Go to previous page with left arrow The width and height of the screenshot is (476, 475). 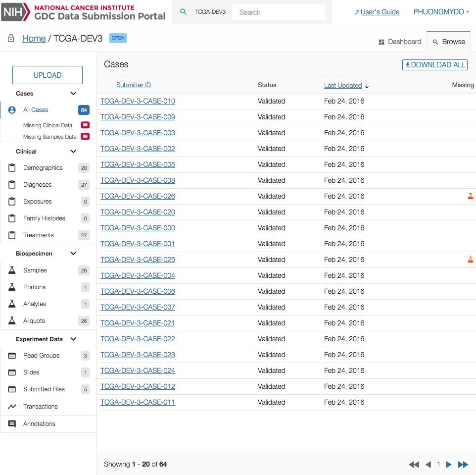(x=428, y=465)
